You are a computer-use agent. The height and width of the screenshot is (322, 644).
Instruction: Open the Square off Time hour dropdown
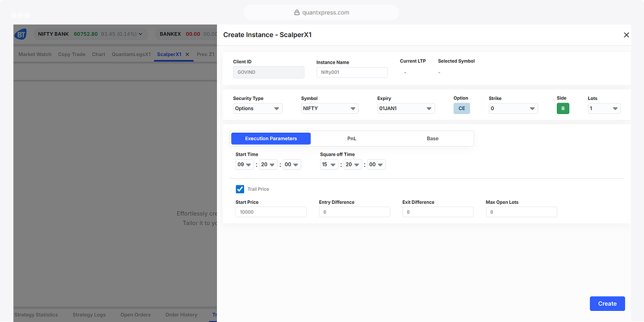330,165
